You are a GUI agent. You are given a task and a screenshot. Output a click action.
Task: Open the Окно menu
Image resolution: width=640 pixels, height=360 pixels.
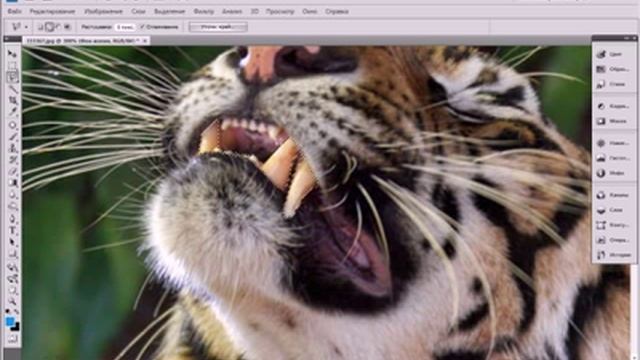(309, 11)
